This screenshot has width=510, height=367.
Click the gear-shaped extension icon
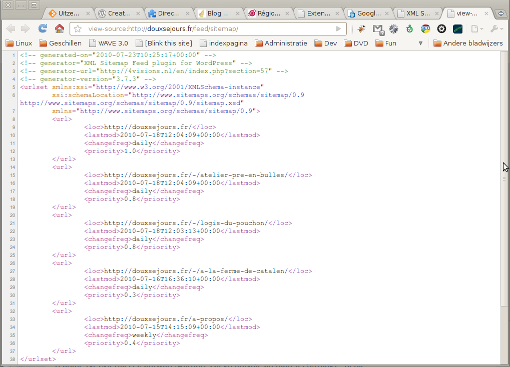pos(394,29)
